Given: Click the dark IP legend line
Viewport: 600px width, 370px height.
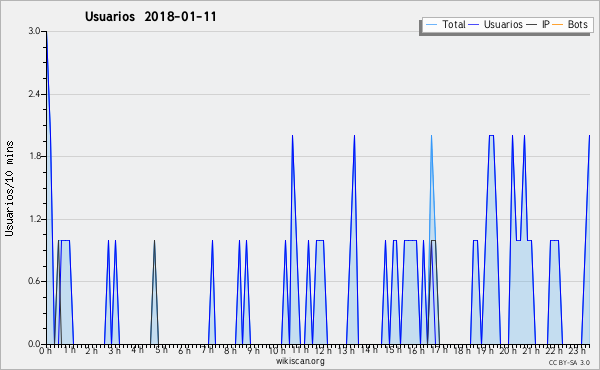Looking at the screenshot, I should [x=532, y=25].
